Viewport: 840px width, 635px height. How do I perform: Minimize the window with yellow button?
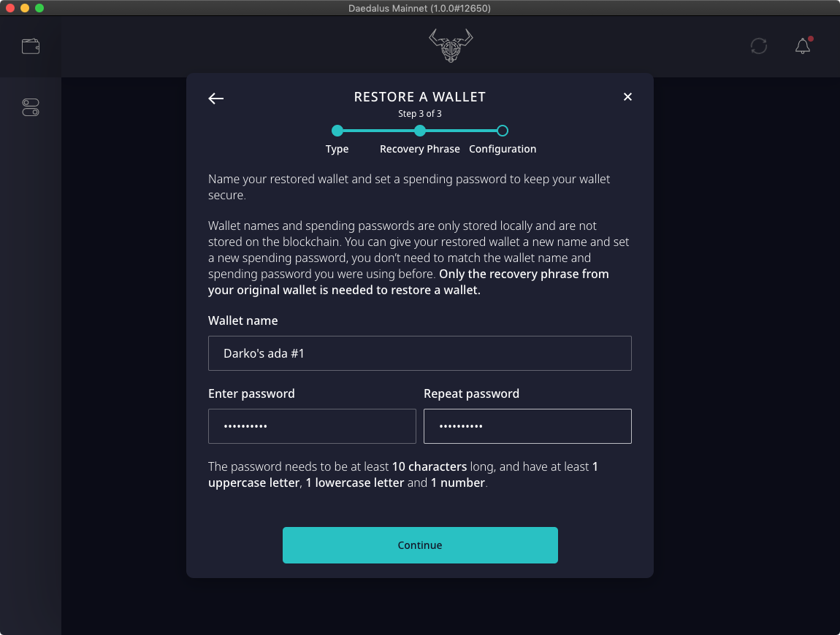click(x=25, y=8)
